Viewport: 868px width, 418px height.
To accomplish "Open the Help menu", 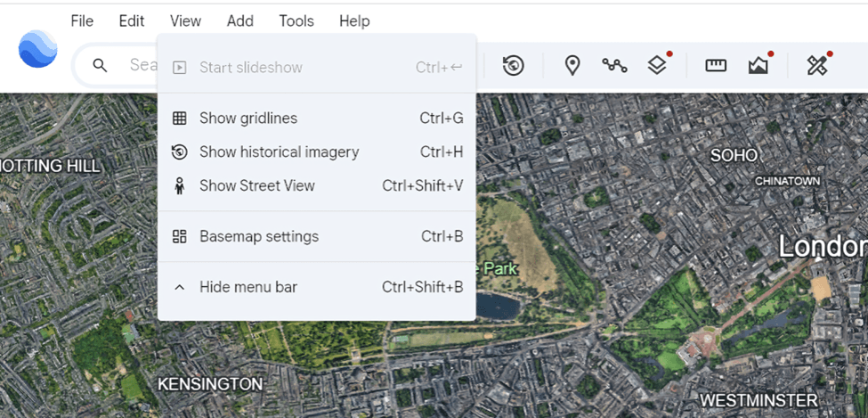I will (354, 20).
